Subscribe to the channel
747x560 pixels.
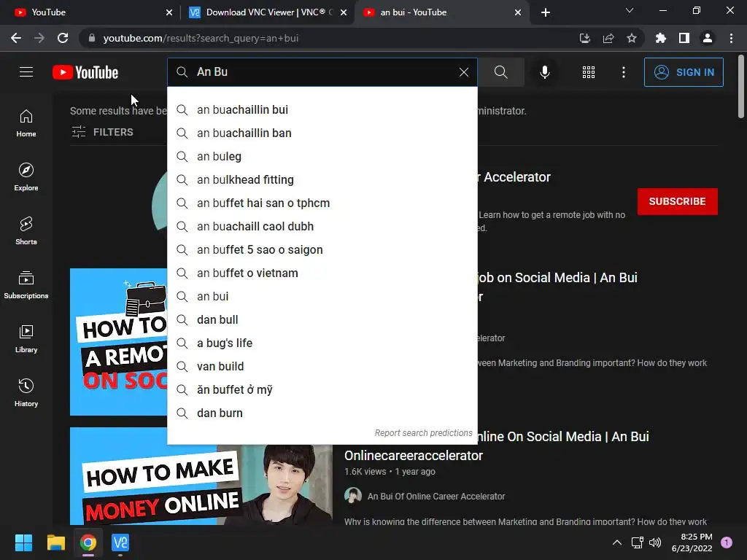(678, 201)
